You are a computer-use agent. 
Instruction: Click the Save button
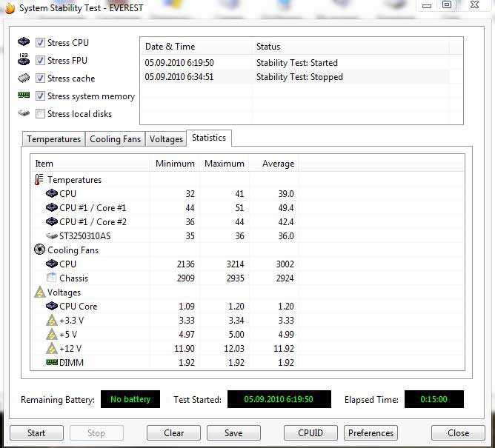tap(233, 433)
